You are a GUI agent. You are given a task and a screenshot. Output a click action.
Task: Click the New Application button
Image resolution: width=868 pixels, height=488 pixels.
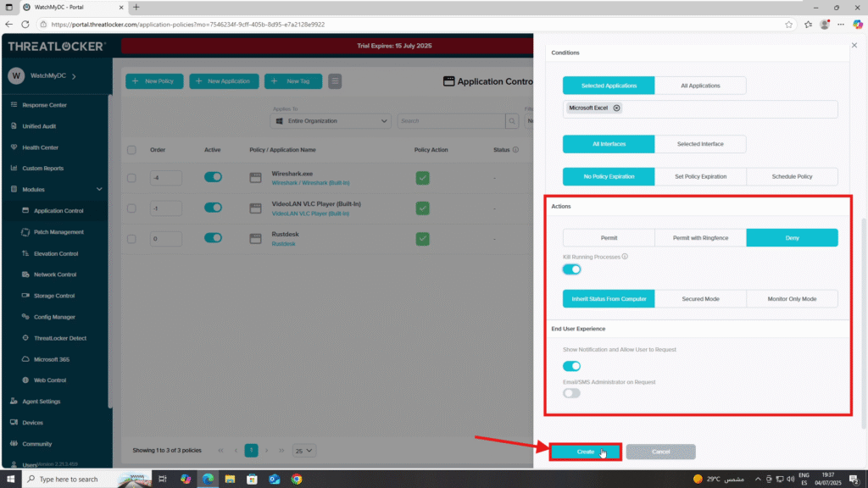pyautogui.click(x=224, y=81)
